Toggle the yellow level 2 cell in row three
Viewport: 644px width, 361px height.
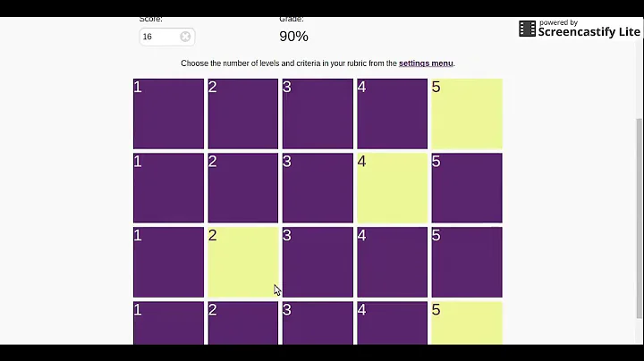click(x=243, y=262)
